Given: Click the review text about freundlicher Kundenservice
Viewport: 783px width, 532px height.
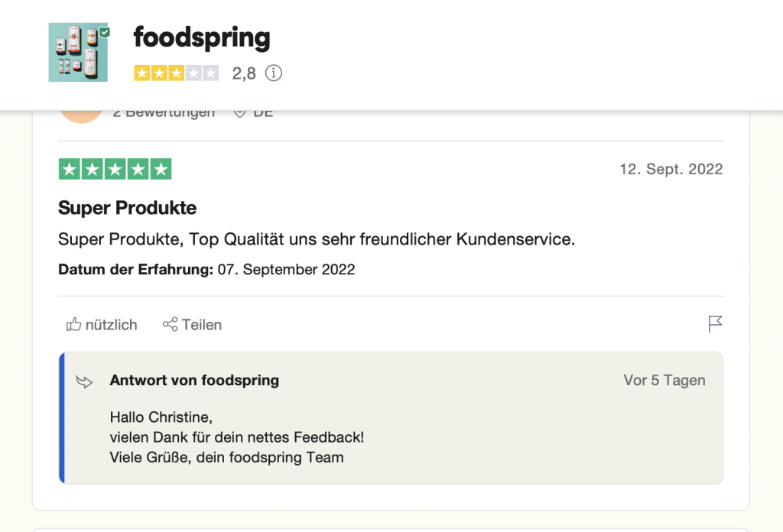Looking at the screenshot, I should click(x=317, y=239).
